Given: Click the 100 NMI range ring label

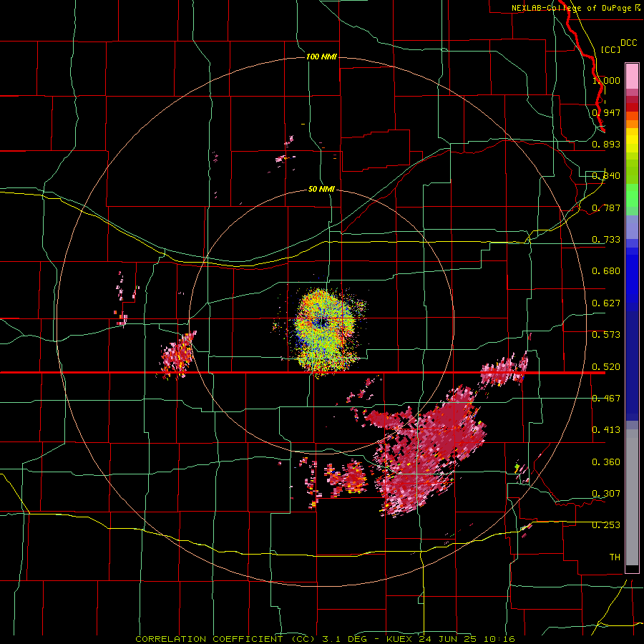Looking at the screenshot, I should coord(321,57).
